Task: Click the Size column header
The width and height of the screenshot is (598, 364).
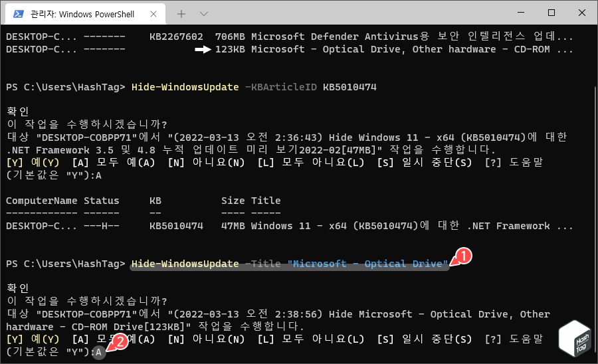Action: (x=233, y=201)
